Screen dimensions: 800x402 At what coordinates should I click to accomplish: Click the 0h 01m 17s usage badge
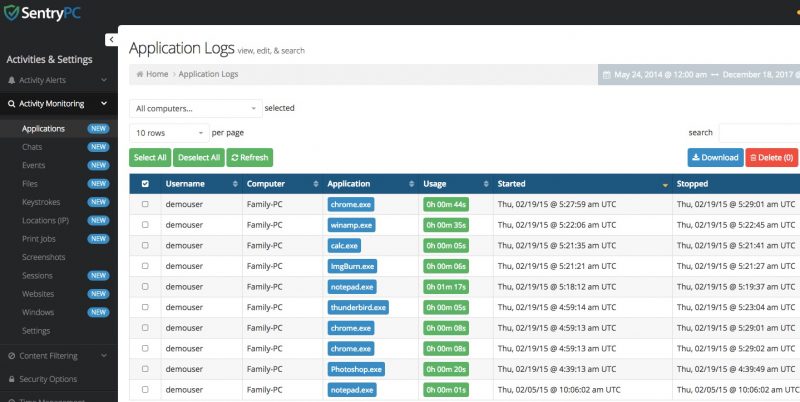[x=446, y=287]
